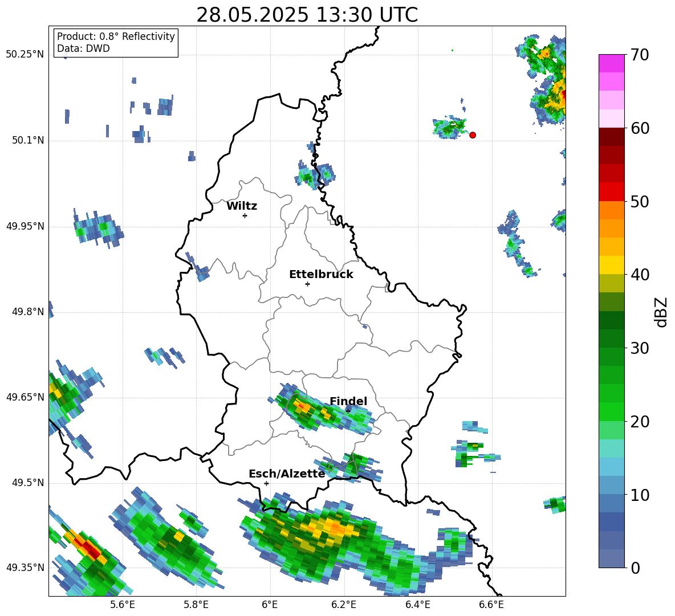Click the colorbar value 10
The image size is (675, 616).
tap(640, 495)
